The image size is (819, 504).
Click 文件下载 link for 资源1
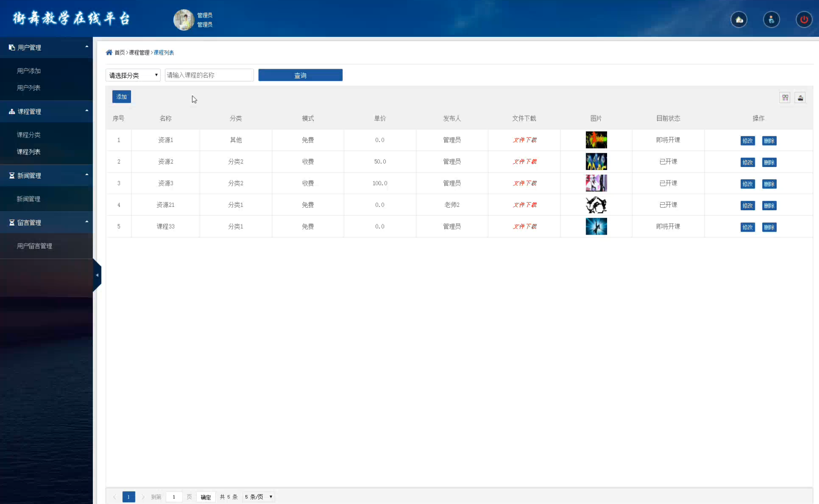[x=524, y=140]
